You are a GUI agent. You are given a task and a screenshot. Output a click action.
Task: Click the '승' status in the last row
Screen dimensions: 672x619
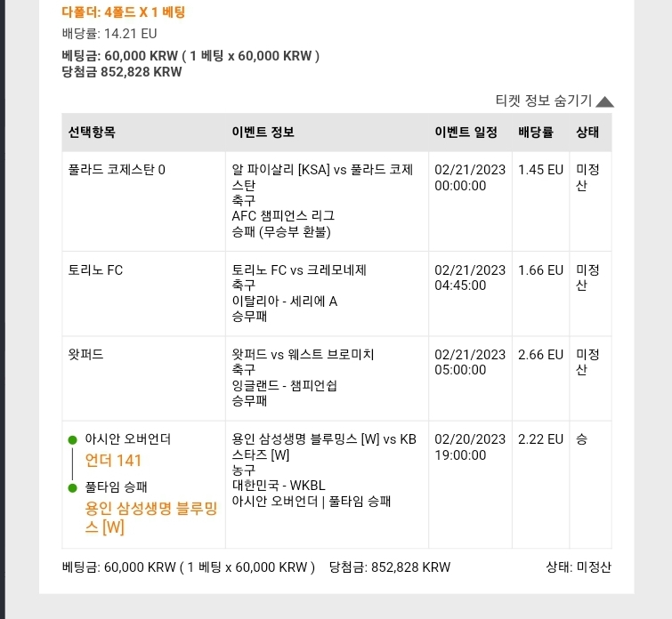click(581, 439)
